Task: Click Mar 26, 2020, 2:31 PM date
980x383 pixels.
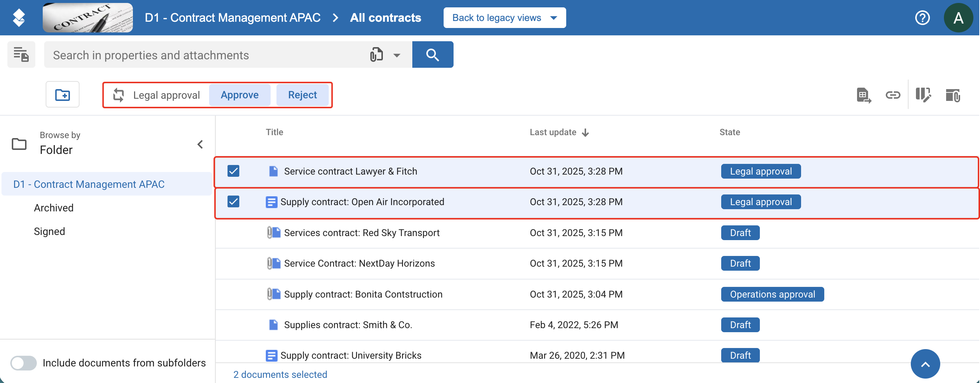Action: tap(577, 355)
